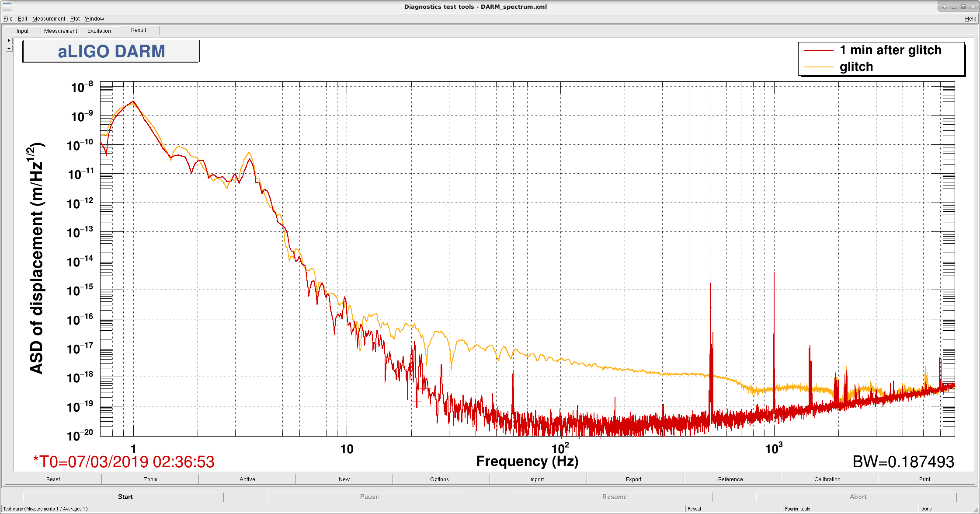
Task: Click the up-arrow collapse button beside plot
Action: click(x=9, y=48)
